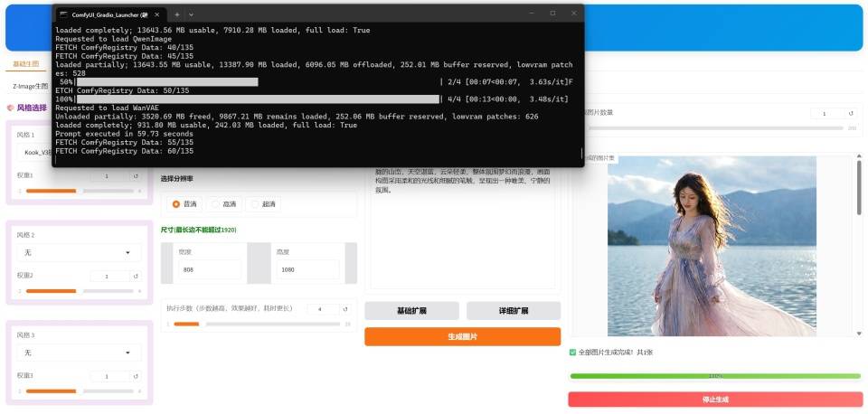Viewport: 868px width, 414px height.
Task: Reset the 权重2 value with its reset icon
Action: click(137, 277)
